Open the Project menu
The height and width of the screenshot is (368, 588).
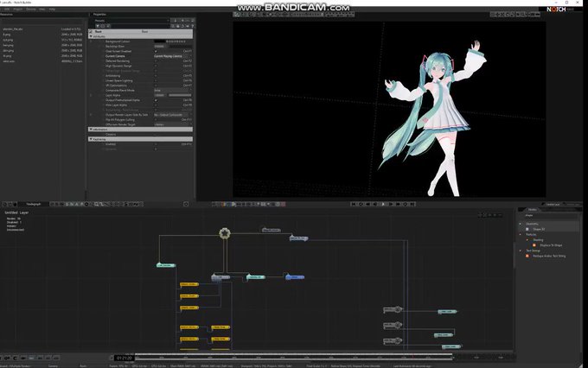[x=18, y=9]
